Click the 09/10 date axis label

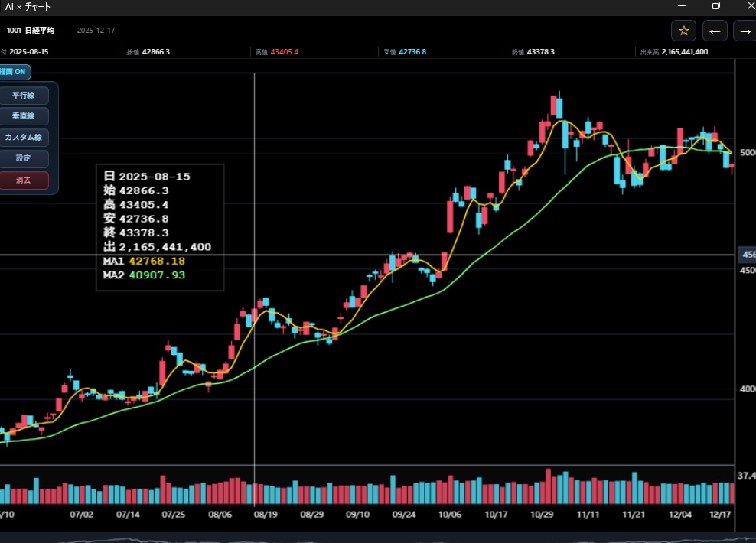(358, 515)
